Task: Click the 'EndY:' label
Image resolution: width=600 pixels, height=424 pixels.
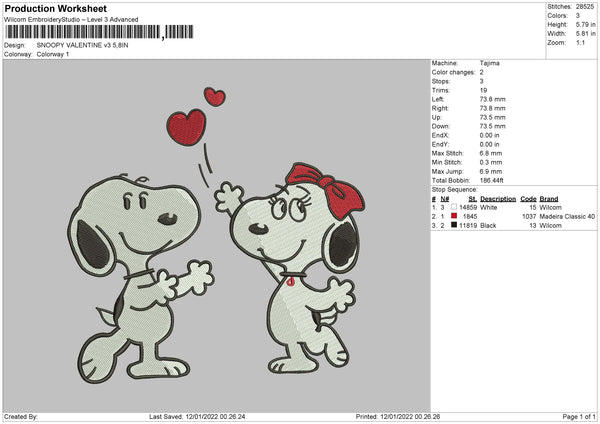Action: coord(440,144)
